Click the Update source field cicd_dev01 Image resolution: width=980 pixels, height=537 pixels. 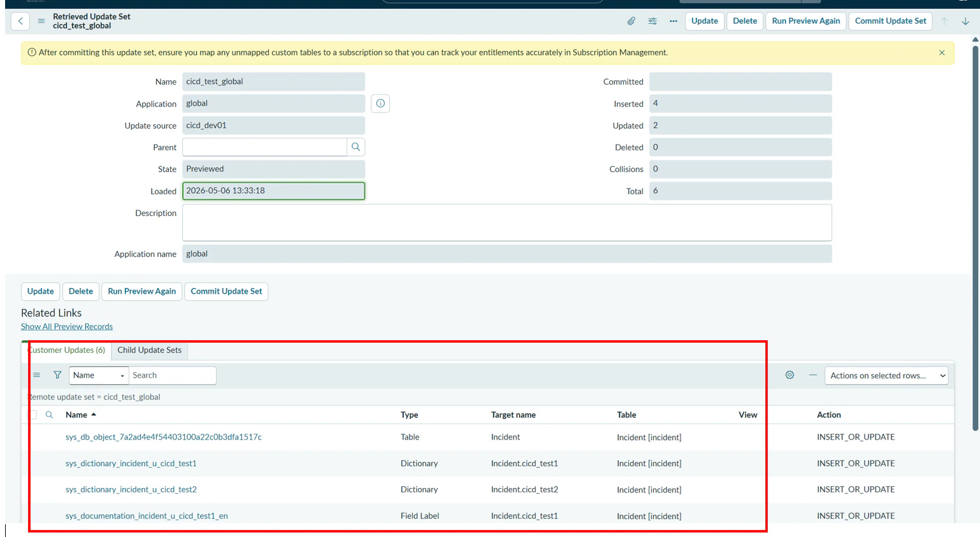(274, 125)
